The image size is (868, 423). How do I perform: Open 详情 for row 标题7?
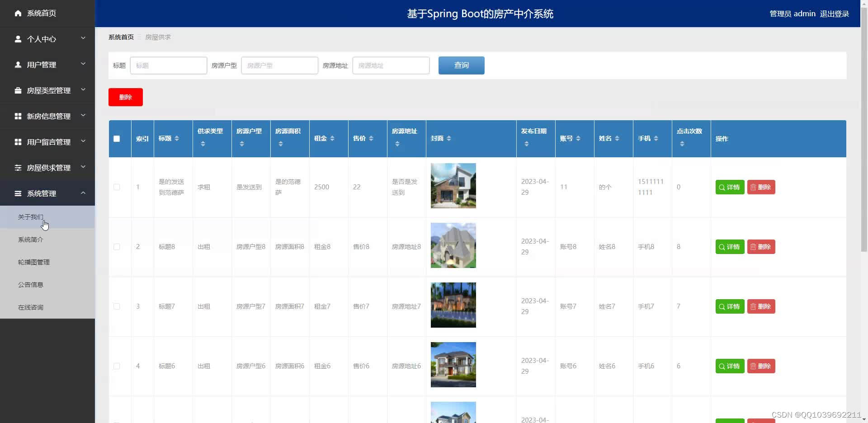tap(730, 306)
